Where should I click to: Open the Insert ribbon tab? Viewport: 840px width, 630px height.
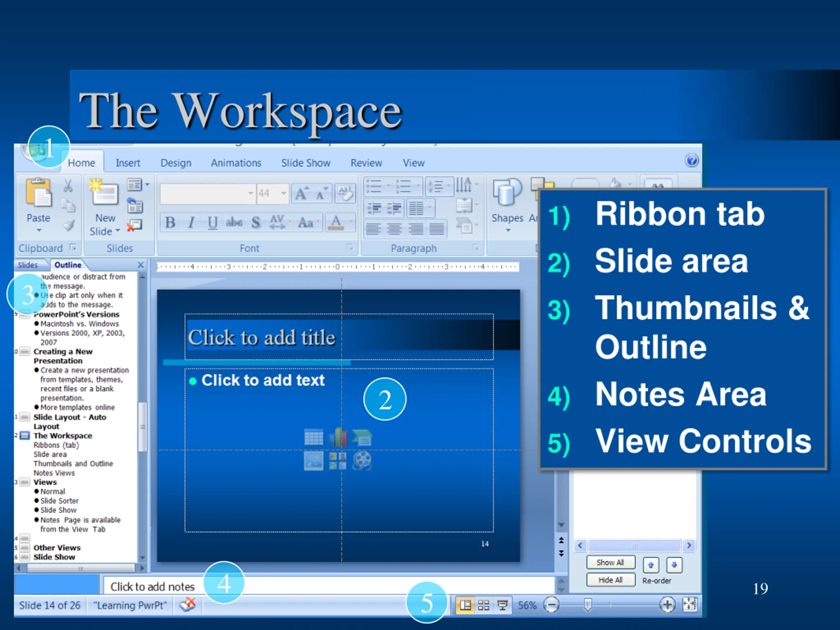[x=128, y=163]
